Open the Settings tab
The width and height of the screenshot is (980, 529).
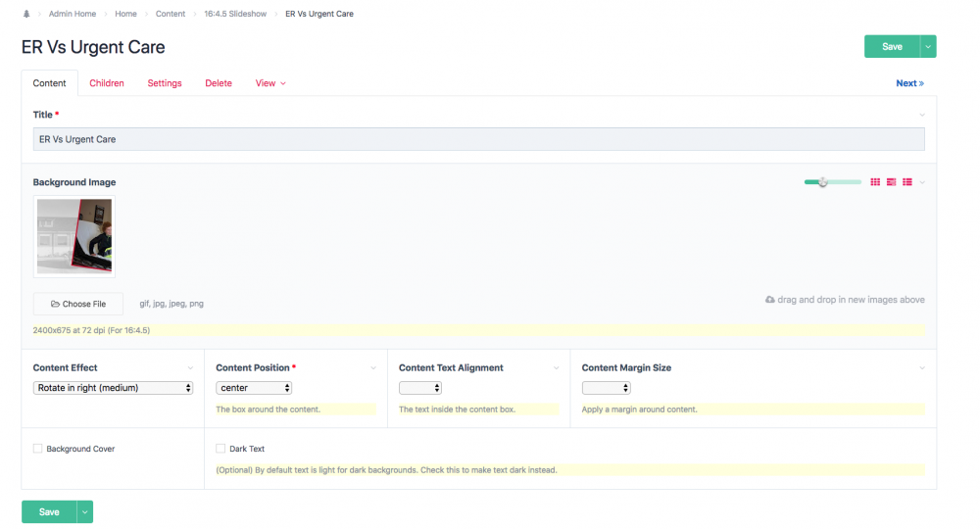165,83
